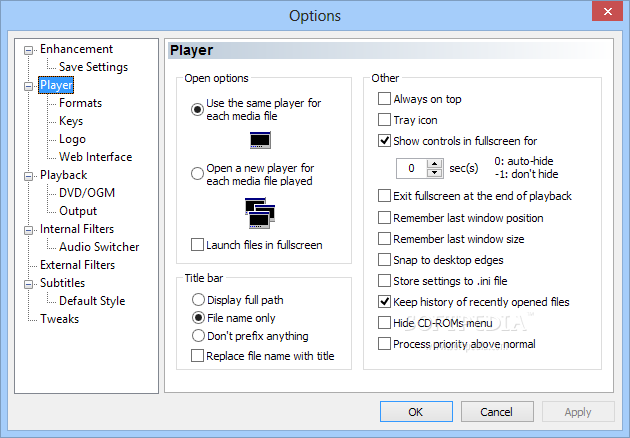The width and height of the screenshot is (630, 438).
Task: Increase the seconds spinner value
Action: pyautogui.click(x=434, y=164)
